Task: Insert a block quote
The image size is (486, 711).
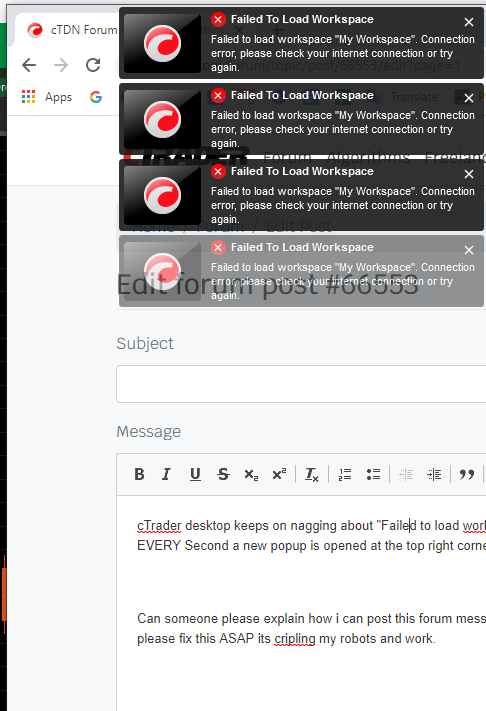Action: click(467, 474)
